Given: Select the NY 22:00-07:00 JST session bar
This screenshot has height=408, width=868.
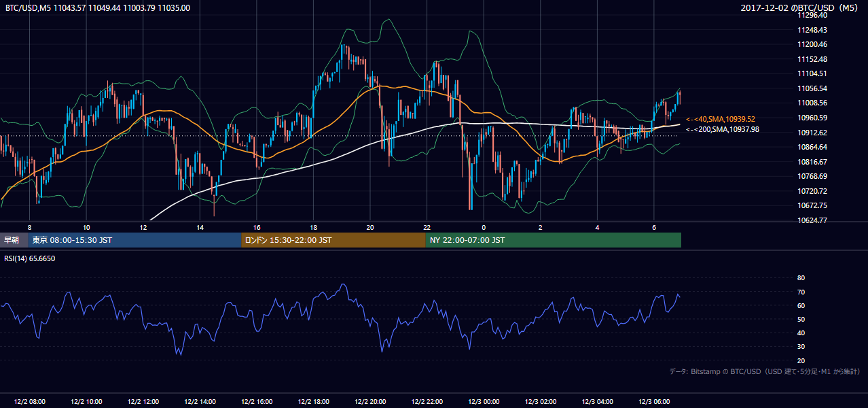Looking at the screenshot, I should click(553, 240).
